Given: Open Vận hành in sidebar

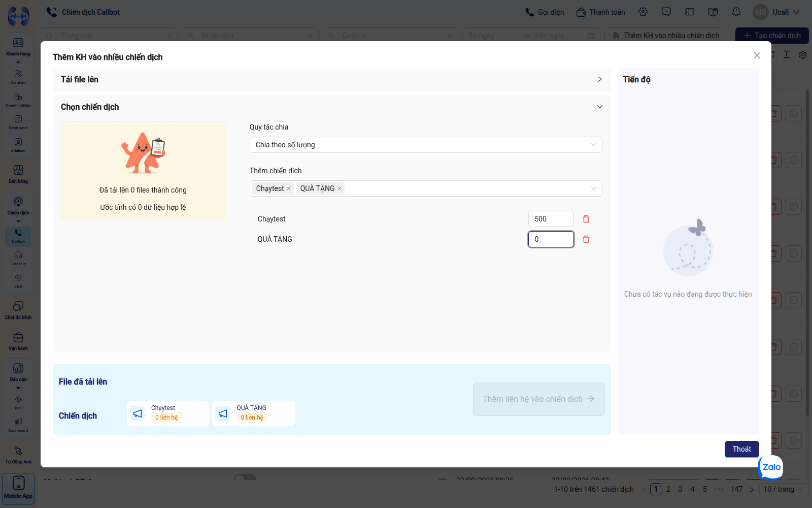Looking at the screenshot, I should pos(18,341).
